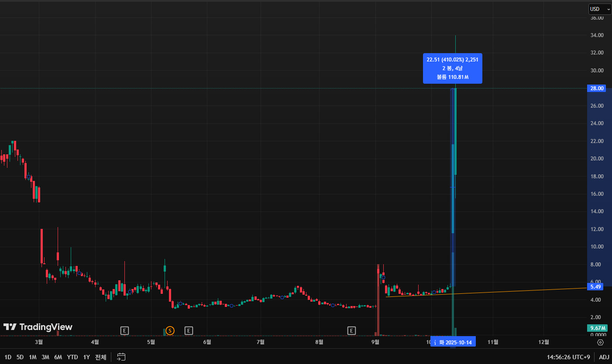Click the orange S split marker
This screenshot has height=364, width=612.
[x=170, y=331]
